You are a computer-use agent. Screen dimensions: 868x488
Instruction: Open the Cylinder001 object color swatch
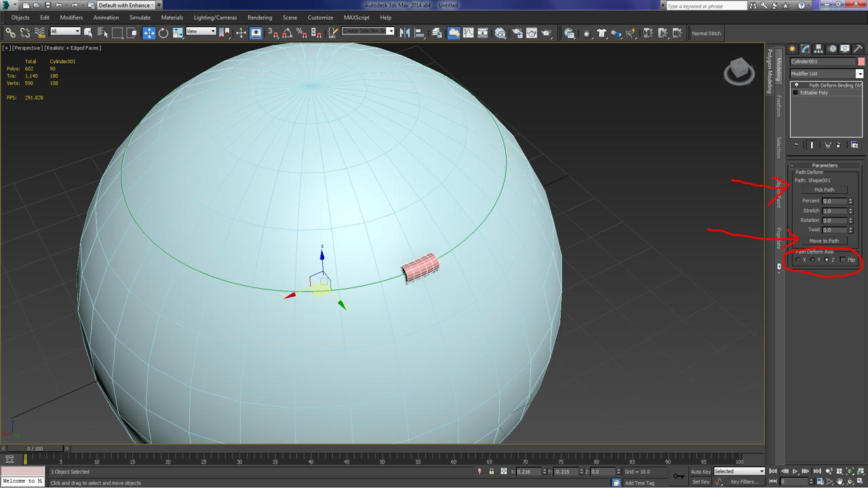861,62
